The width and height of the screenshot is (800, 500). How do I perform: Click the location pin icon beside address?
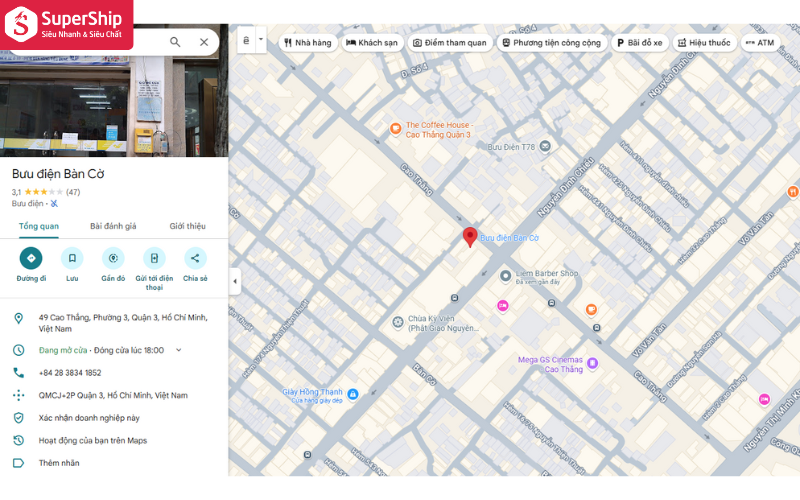pos(18,318)
